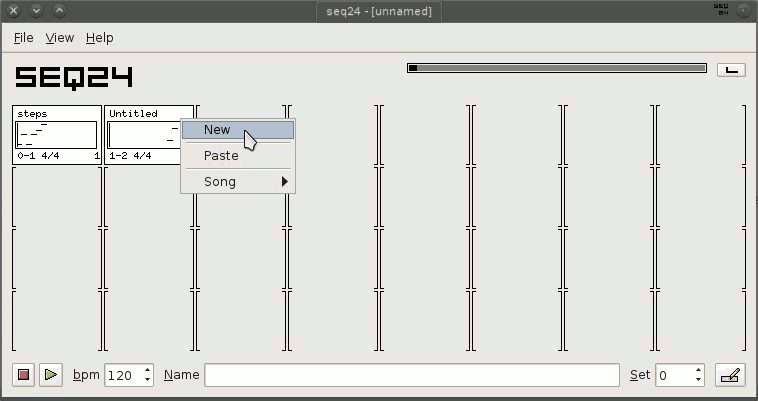Open the View menu
The width and height of the screenshot is (758, 401).
pos(60,38)
